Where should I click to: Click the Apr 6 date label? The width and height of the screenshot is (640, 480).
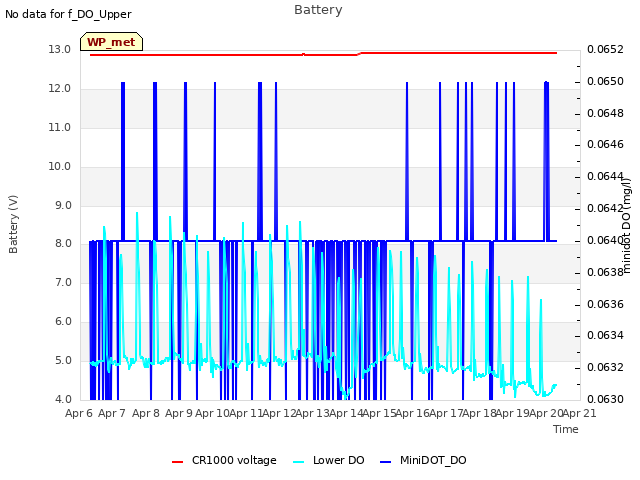click(79, 413)
